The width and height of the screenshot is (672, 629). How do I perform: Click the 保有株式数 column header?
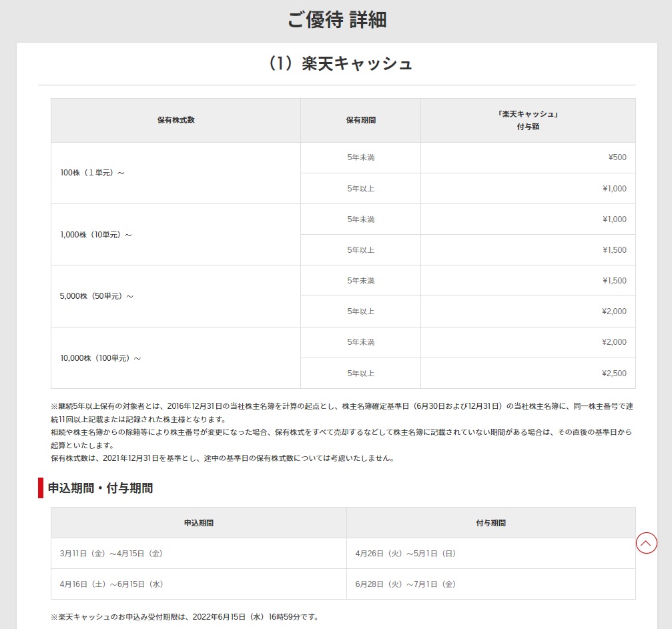click(176, 120)
